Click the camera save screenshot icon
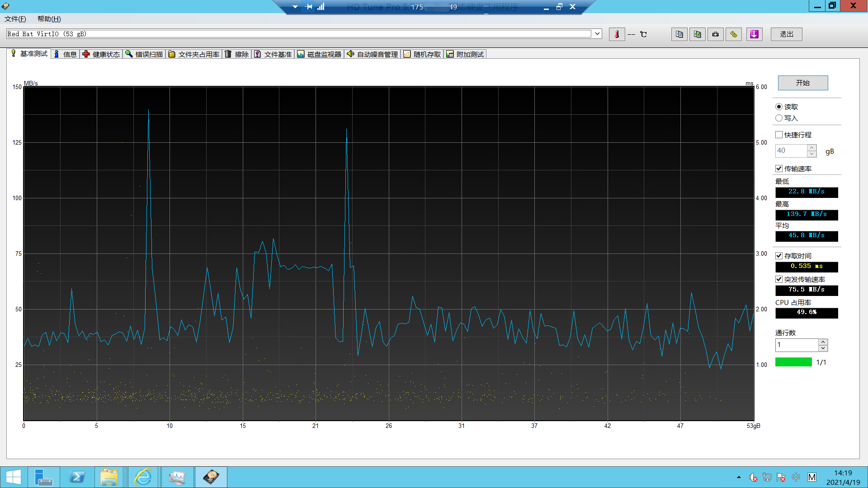Image resolution: width=868 pixels, height=488 pixels. [715, 34]
